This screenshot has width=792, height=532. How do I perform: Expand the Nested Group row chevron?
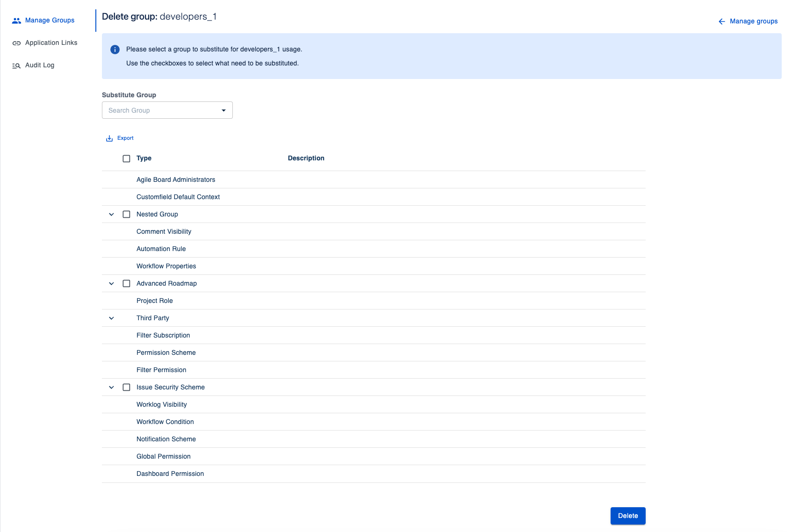pyautogui.click(x=111, y=214)
